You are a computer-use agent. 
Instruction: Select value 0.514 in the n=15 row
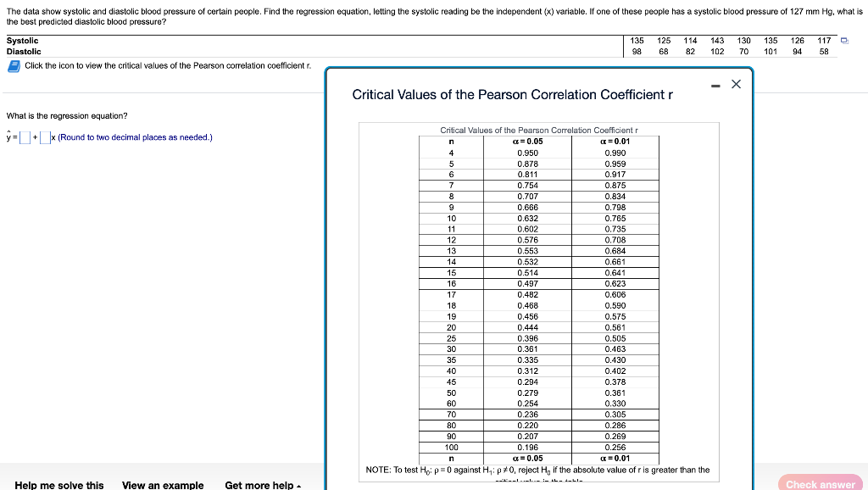click(527, 272)
